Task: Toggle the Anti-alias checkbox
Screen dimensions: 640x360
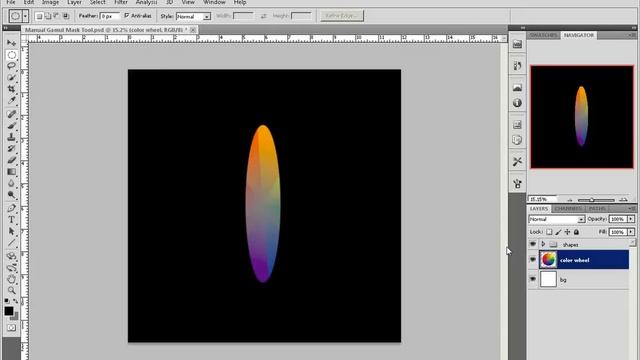Action: tap(127, 16)
